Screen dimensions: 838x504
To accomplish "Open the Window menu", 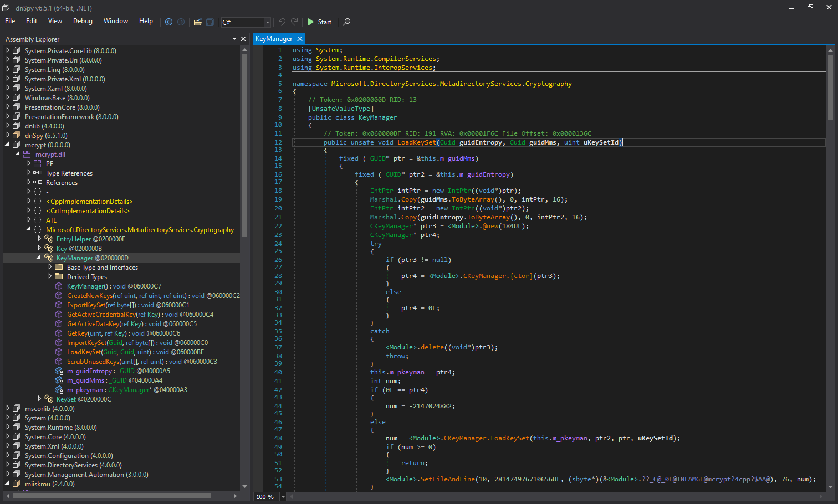I will click(116, 21).
